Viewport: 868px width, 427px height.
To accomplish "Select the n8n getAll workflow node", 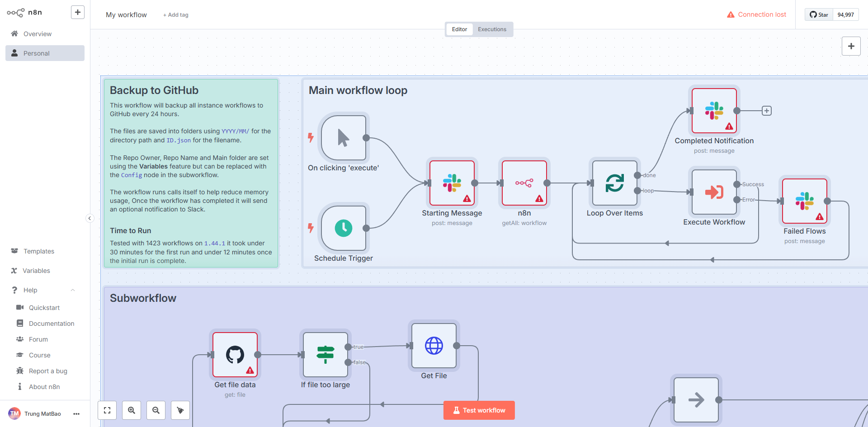I will pyautogui.click(x=524, y=183).
